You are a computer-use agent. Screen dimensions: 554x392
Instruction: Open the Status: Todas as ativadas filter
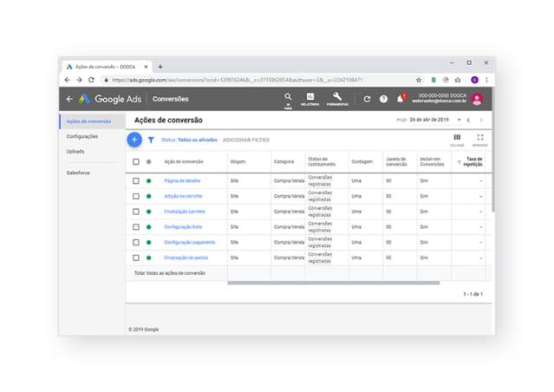click(x=189, y=140)
